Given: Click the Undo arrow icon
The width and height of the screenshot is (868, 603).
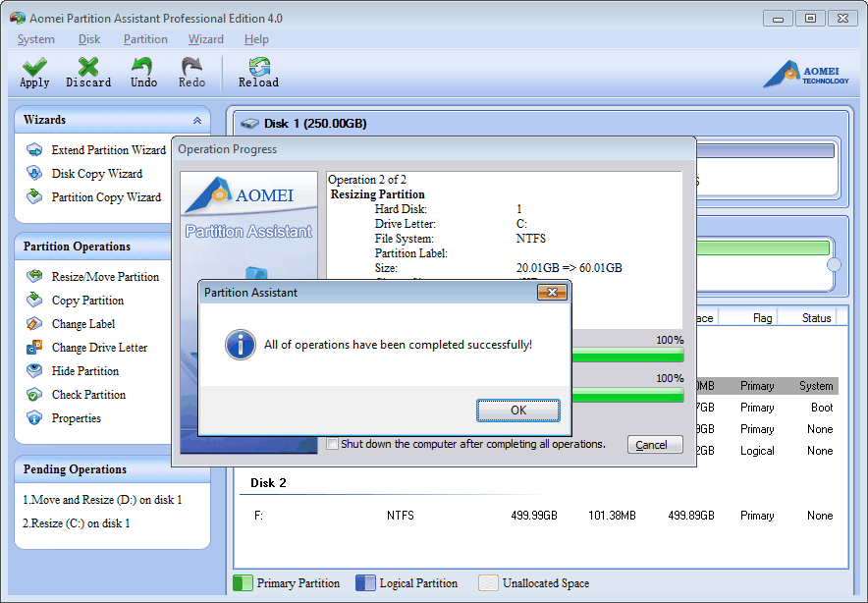Looking at the screenshot, I should [142, 67].
